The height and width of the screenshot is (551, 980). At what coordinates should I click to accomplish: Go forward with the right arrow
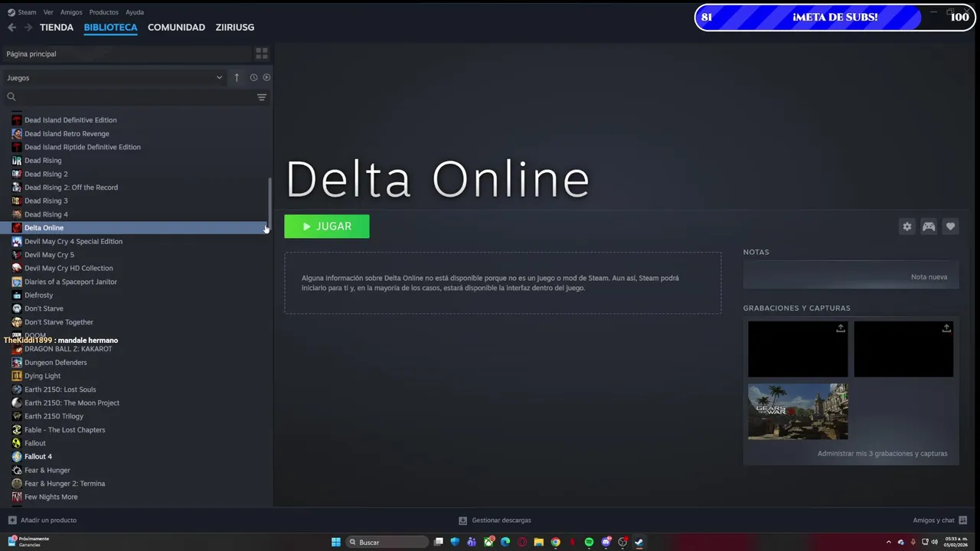point(28,28)
